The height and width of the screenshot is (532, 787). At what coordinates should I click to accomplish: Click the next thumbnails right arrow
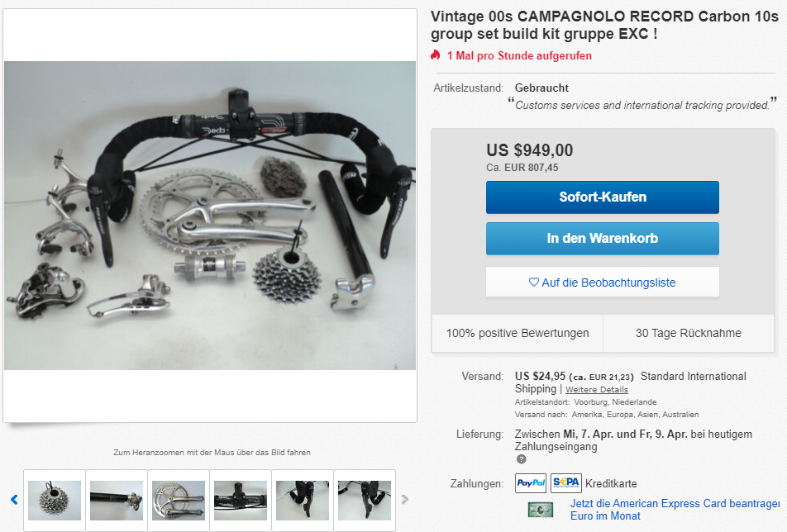404,500
